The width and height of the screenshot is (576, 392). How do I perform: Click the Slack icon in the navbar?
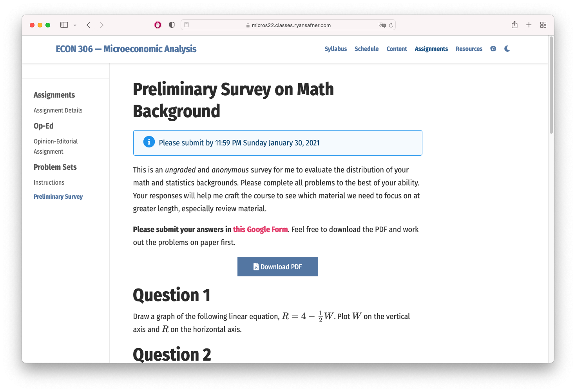pos(493,49)
